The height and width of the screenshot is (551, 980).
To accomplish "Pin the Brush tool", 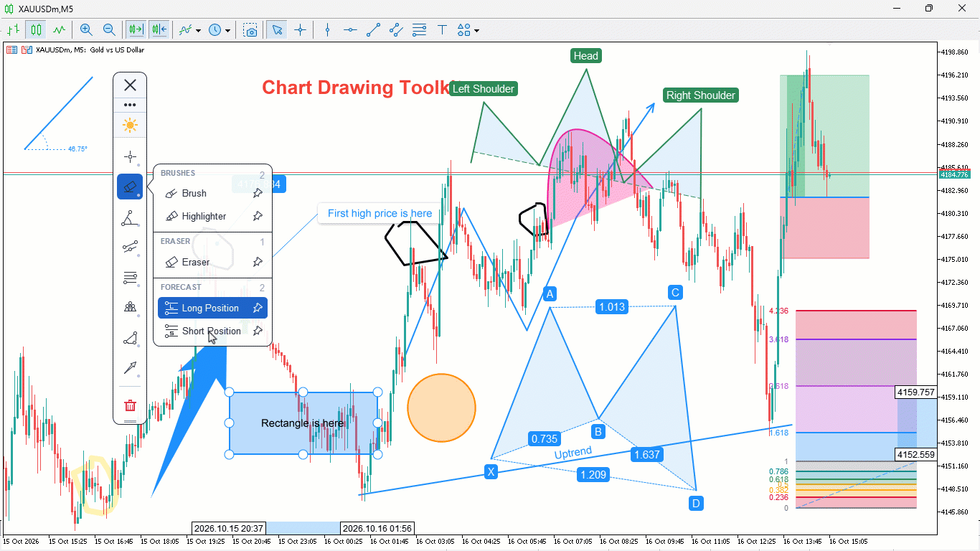I will [258, 193].
